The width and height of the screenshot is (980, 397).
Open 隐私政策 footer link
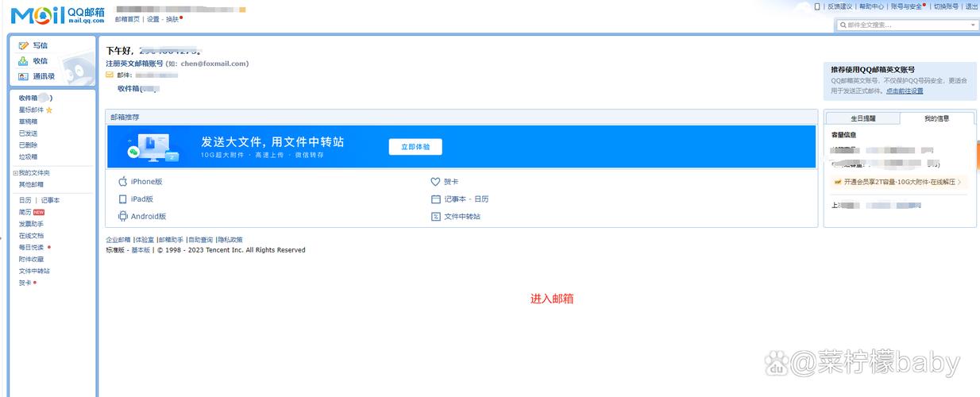[x=230, y=239]
